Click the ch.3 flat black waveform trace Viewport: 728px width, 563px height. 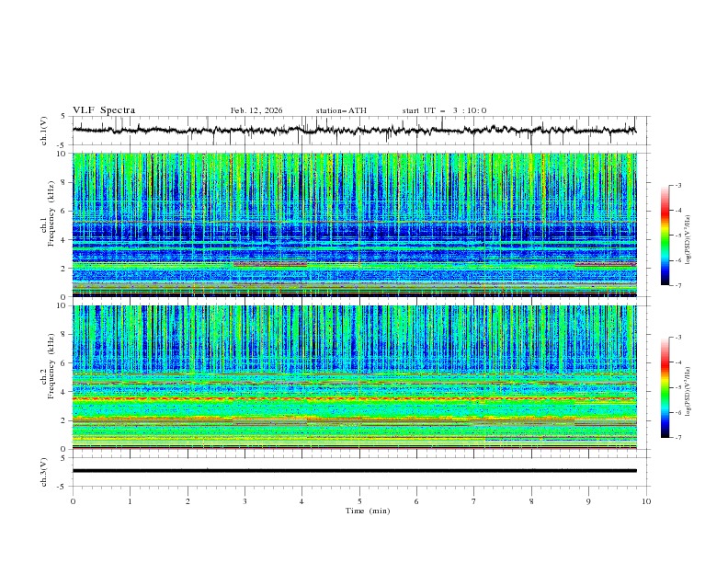354,471
